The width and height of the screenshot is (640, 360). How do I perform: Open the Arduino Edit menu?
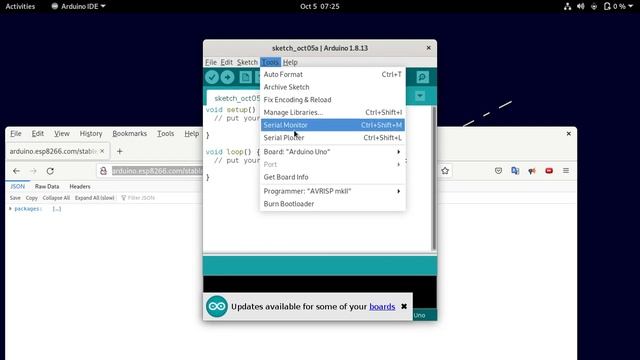coord(227,62)
